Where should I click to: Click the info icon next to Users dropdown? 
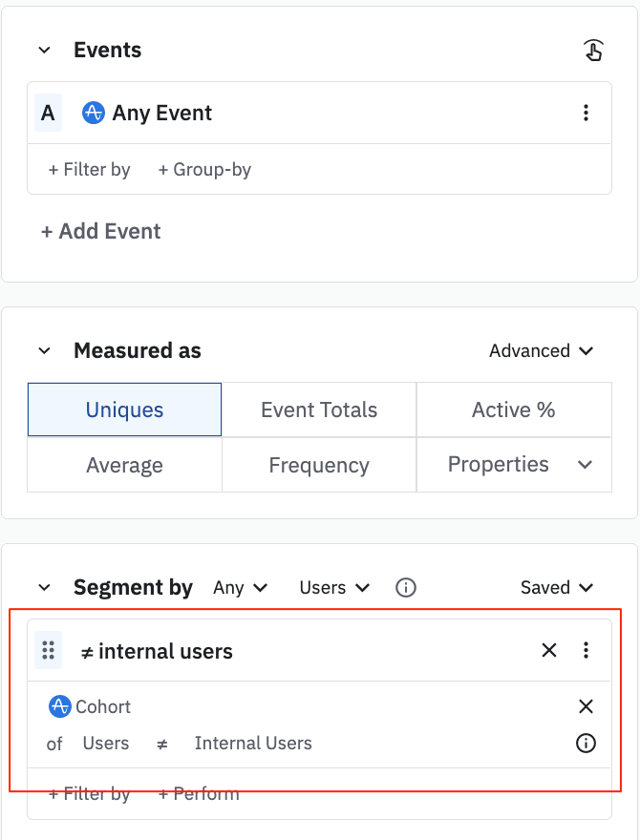[x=405, y=588]
